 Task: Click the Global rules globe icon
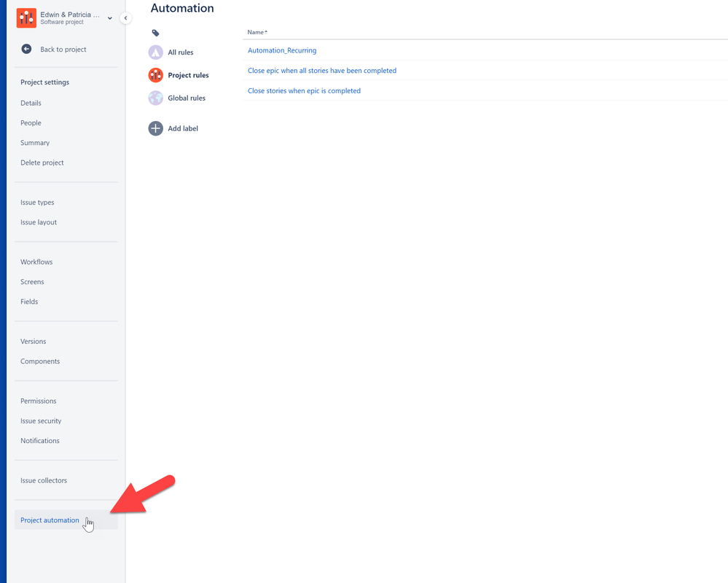(x=155, y=98)
